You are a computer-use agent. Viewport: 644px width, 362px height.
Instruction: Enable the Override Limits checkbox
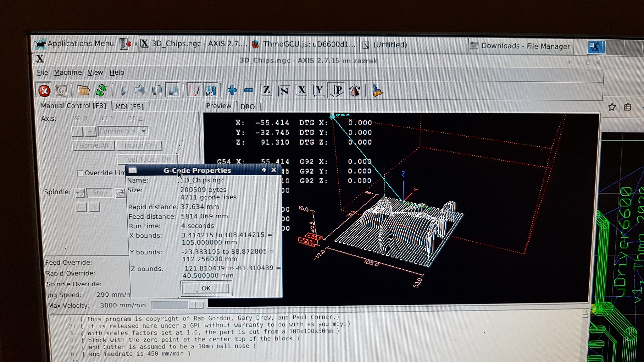click(x=80, y=173)
